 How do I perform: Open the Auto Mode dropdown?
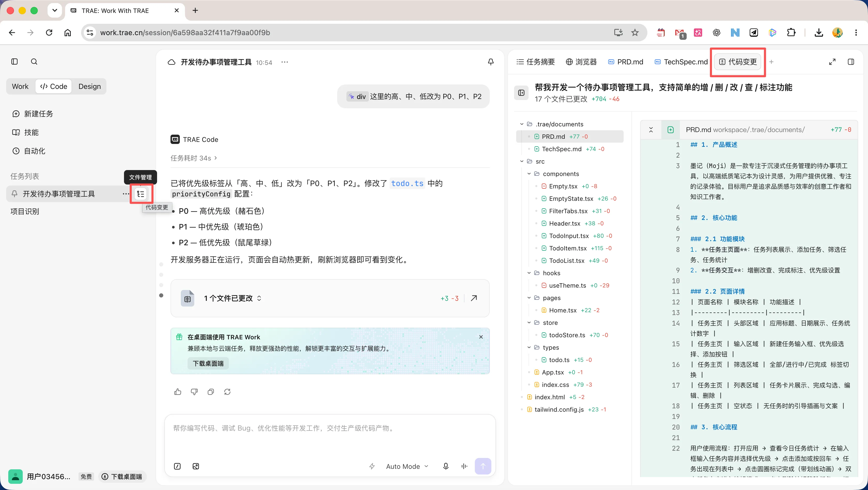point(407,466)
